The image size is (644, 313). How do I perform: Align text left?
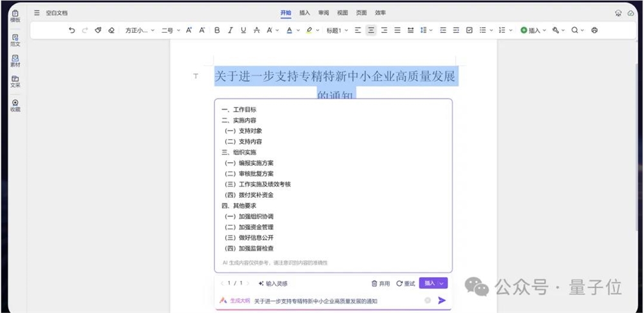[357, 30]
